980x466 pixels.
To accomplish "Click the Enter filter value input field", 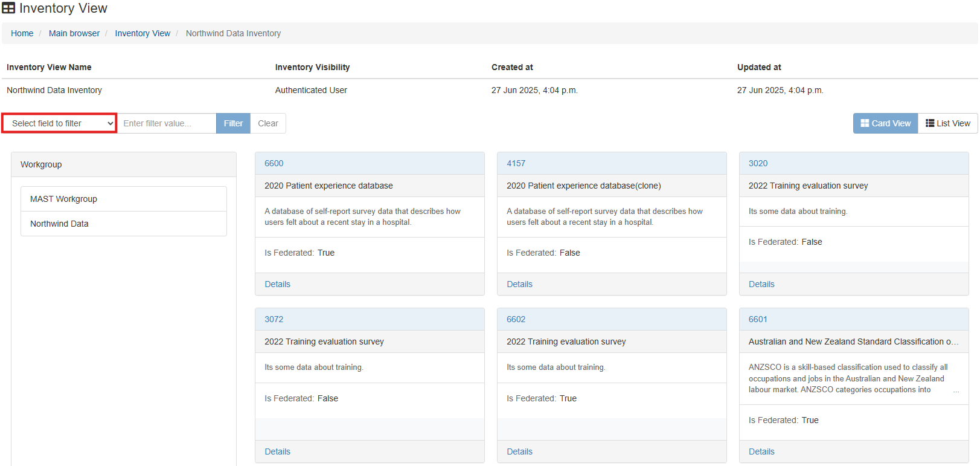I will tap(167, 123).
